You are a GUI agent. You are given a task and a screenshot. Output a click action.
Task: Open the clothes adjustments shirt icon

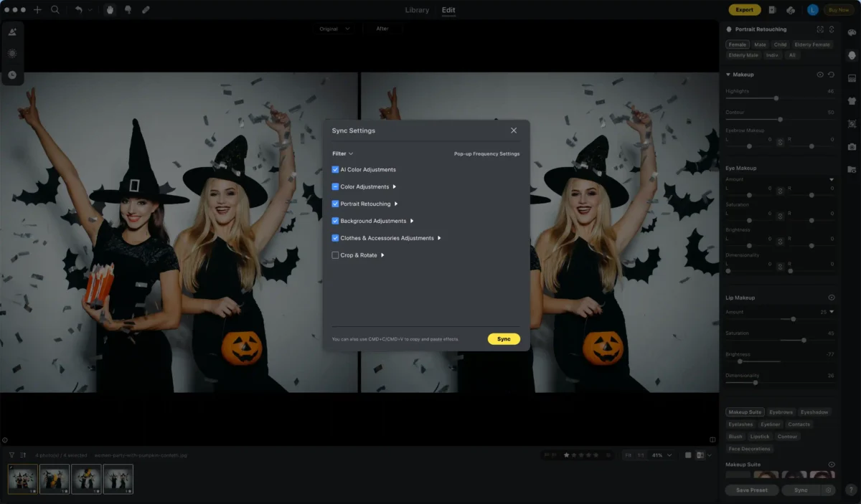(x=852, y=100)
